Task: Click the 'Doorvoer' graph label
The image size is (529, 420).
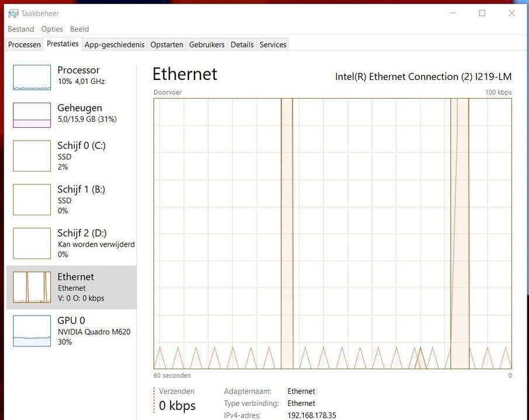Action: click(168, 92)
